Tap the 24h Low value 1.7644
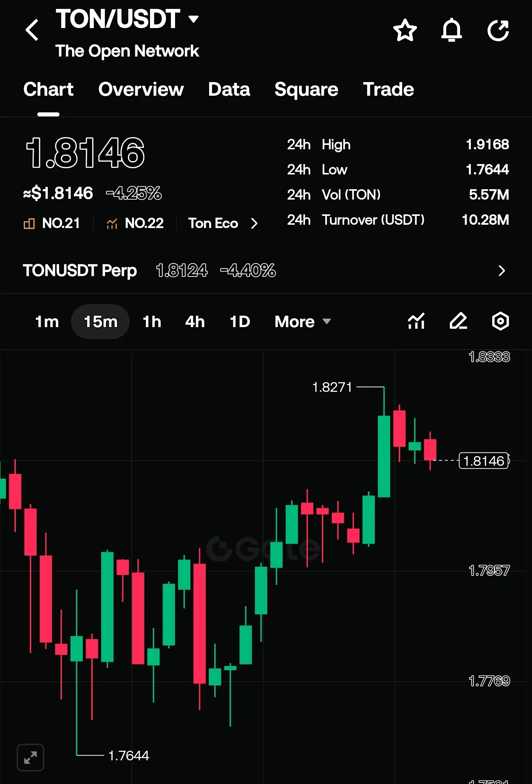Image resolution: width=532 pixels, height=784 pixels. (487, 170)
